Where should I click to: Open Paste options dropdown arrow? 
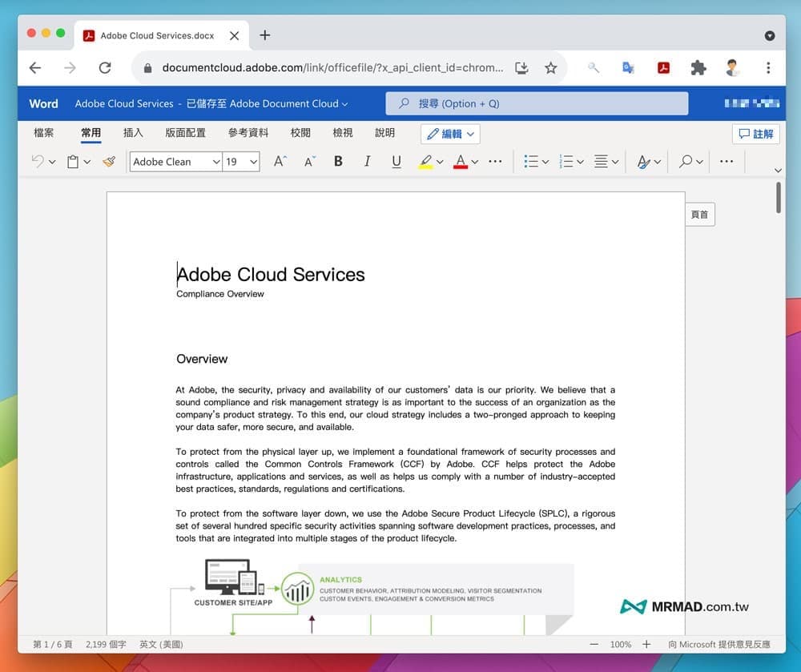point(87,162)
